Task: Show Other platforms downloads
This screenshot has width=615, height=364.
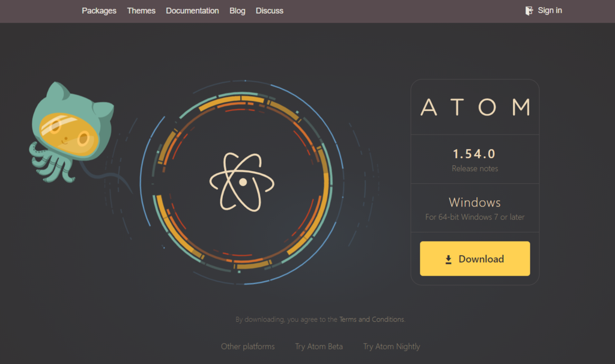Action: point(247,346)
